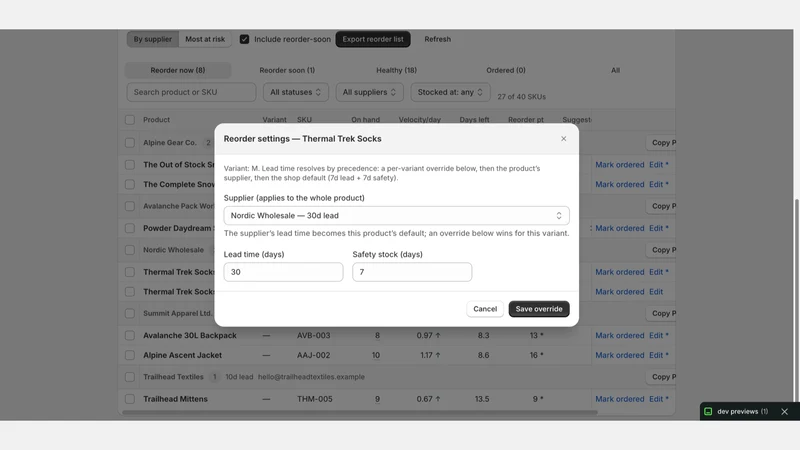800x450 pixels.
Task: Select SKU cell THM-005
Action: click(314, 399)
